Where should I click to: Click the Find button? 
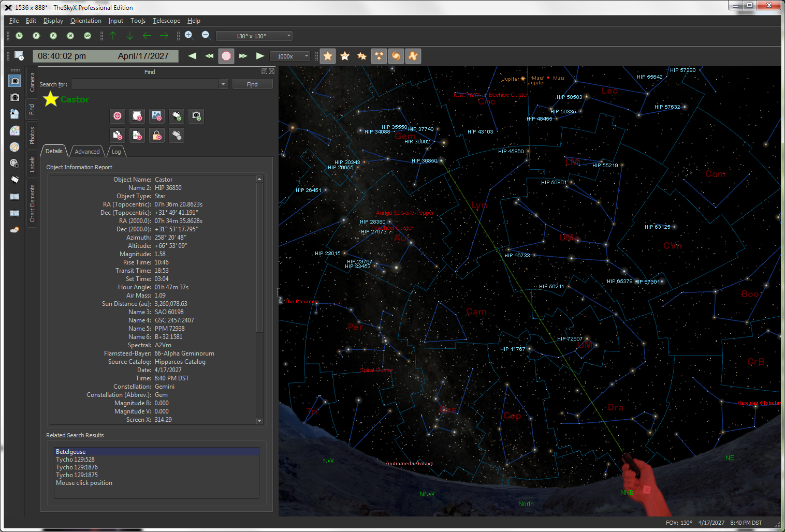tap(252, 84)
